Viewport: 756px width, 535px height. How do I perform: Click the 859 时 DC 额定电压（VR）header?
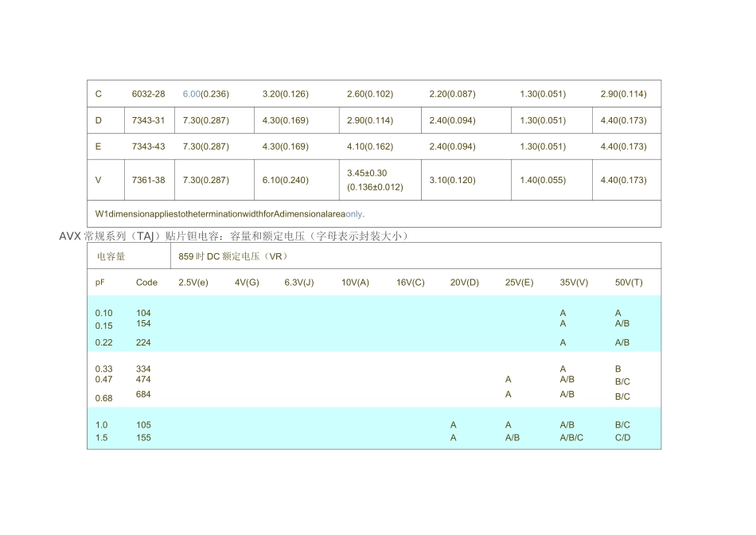tap(233, 256)
